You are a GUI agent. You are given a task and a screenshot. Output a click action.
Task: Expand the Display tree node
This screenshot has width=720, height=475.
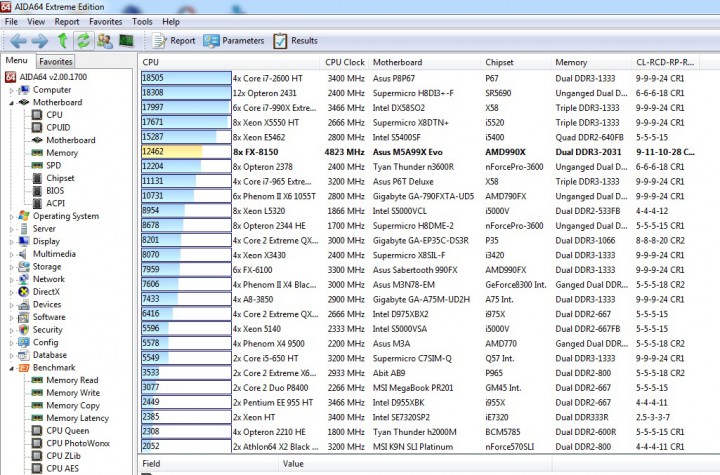[11, 242]
